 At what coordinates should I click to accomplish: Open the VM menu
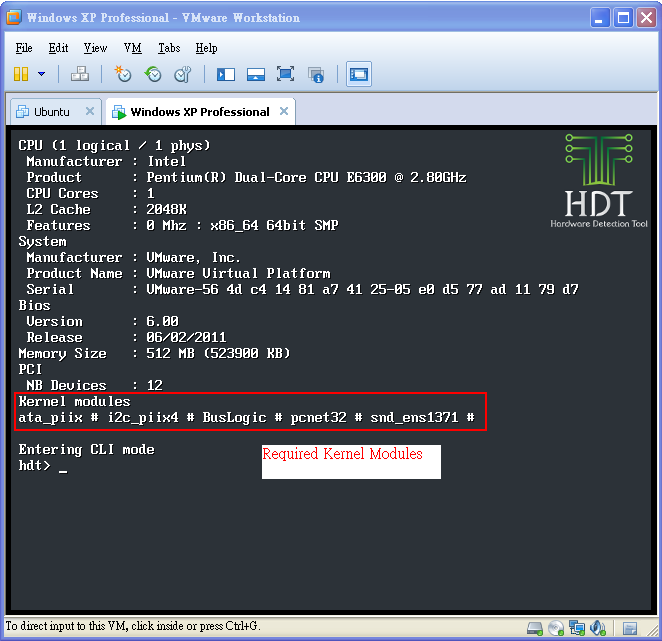click(133, 48)
